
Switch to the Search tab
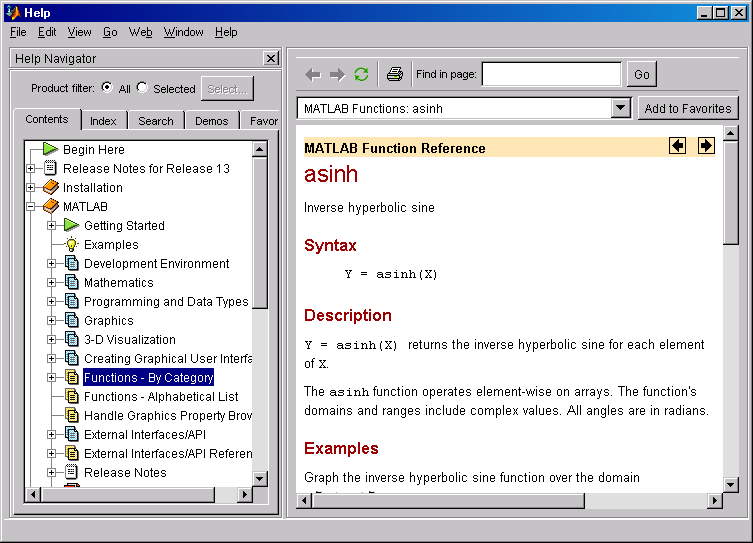point(156,121)
